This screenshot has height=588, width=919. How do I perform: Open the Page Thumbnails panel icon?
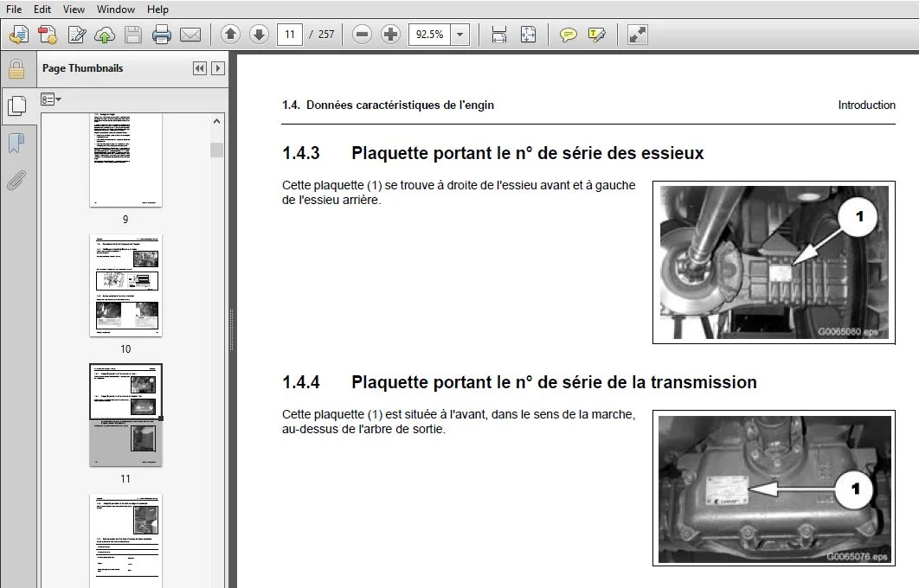(x=16, y=106)
